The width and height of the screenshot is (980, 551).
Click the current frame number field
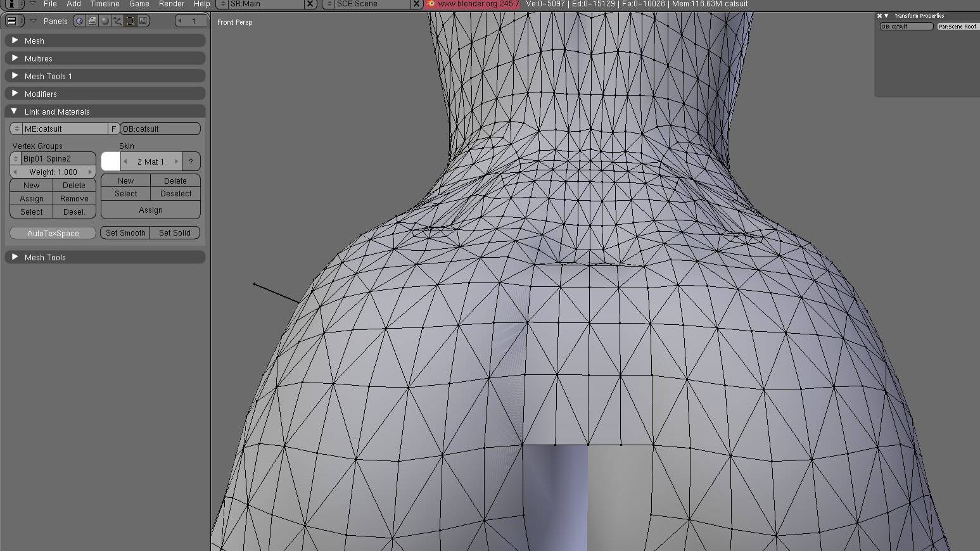191,21
